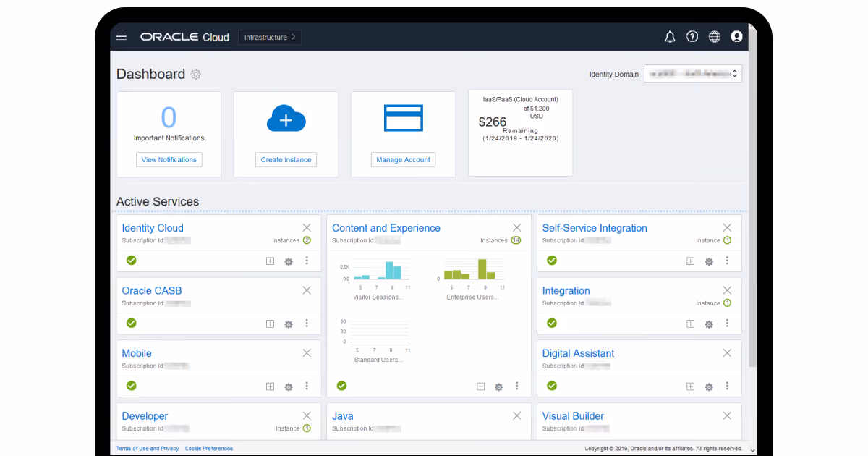Screen dimensions: 868x456
Task: Click the View Notifications button
Action: 169,160
